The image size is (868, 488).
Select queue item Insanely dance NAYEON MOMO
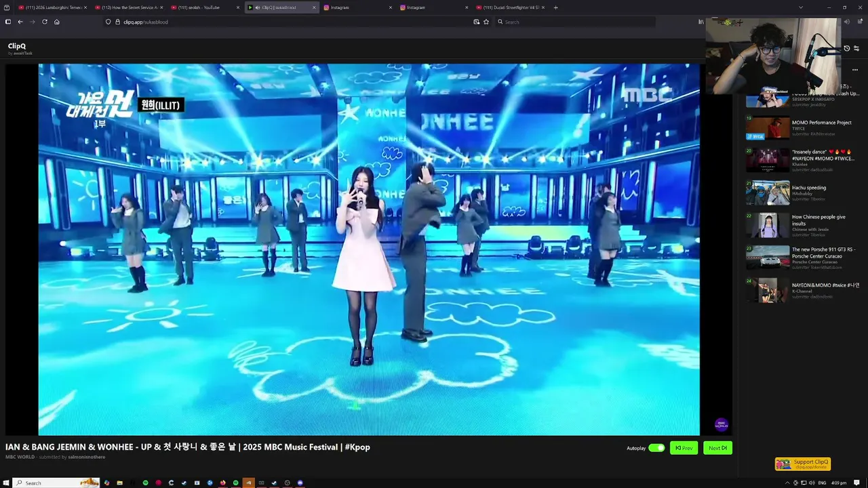(x=803, y=160)
